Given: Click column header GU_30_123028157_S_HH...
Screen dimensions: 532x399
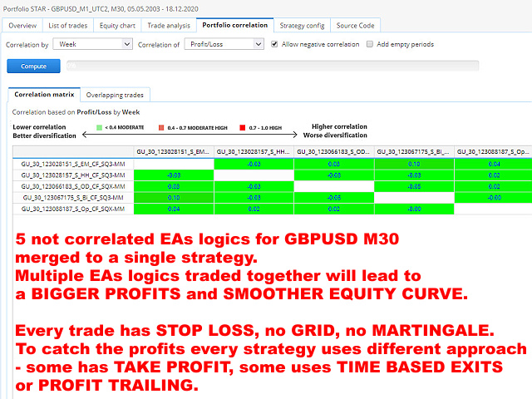Looking at the screenshot, I should (254, 151).
